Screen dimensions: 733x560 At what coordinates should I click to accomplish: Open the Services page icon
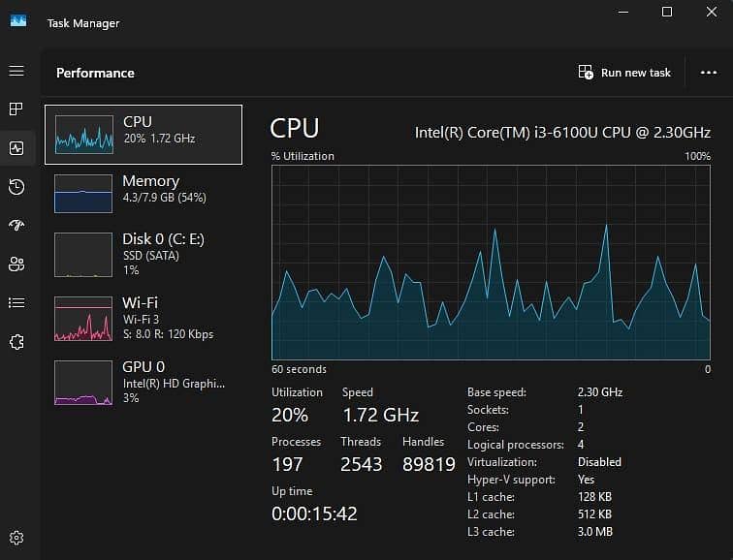coord(16,342)
